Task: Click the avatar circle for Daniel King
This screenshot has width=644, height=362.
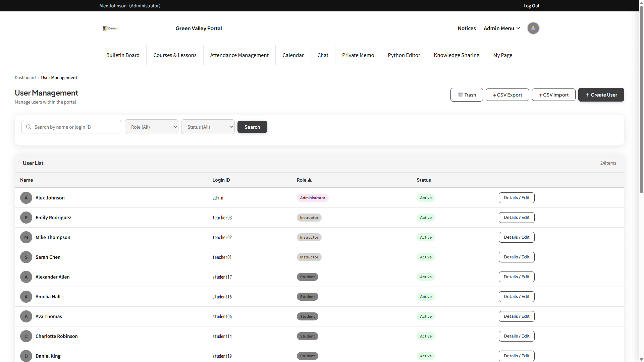Action: tap(26, 356)
